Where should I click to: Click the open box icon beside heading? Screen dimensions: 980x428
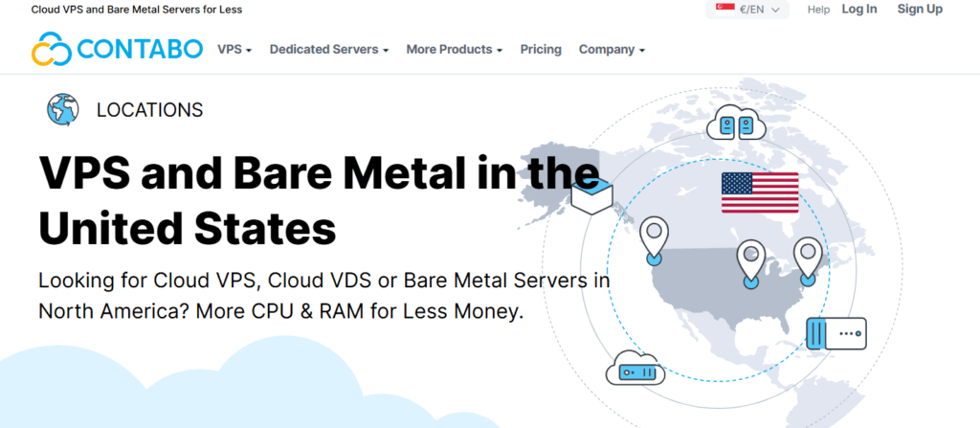coord(590,195)
